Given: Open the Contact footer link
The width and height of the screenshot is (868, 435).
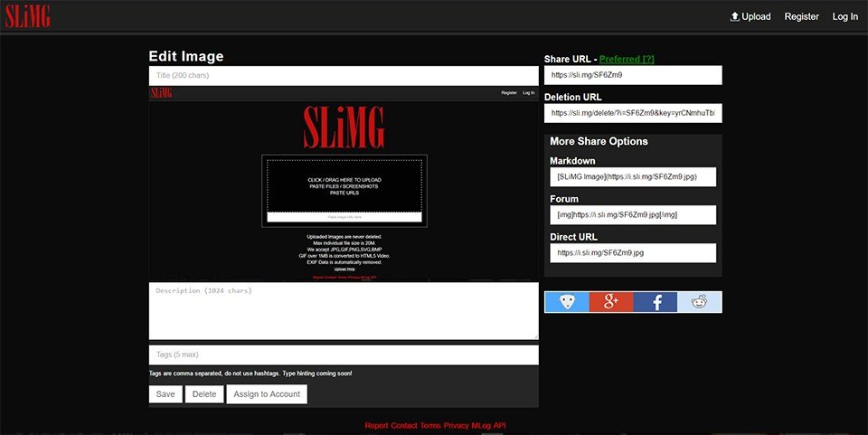Looking at the screenshot, I should (x=404, y=426).
